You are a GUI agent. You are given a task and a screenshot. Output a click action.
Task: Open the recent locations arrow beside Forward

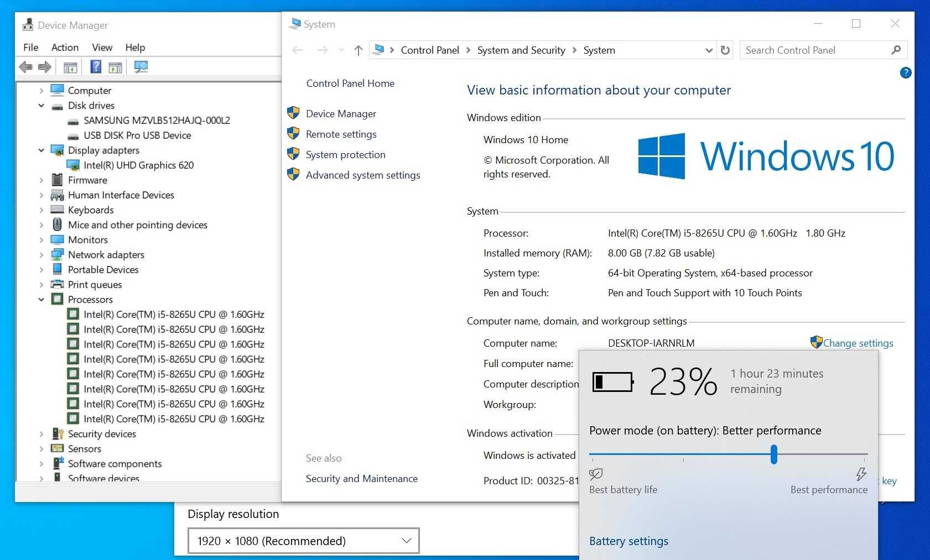click(x=341, y=50)
